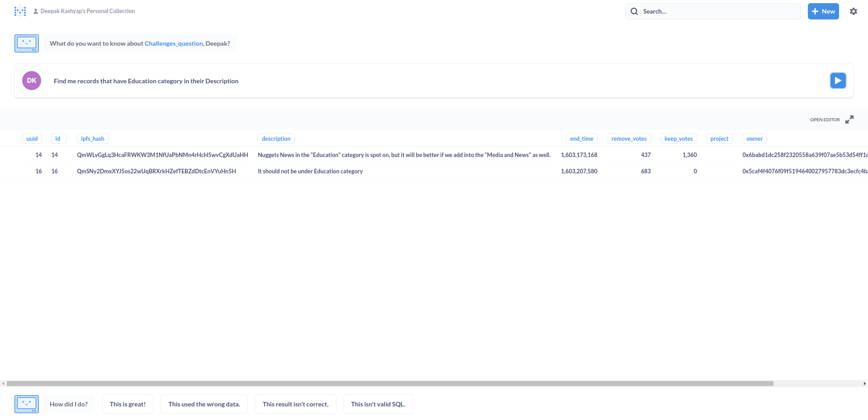Click the search magnifier icon
This screenshot has width=868, height=420.
tap(634, 11)
